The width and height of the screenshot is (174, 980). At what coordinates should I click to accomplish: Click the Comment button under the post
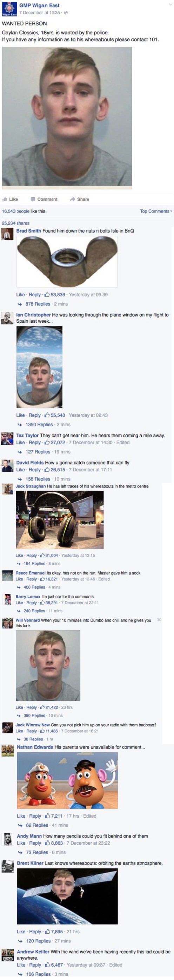point(44,199)
